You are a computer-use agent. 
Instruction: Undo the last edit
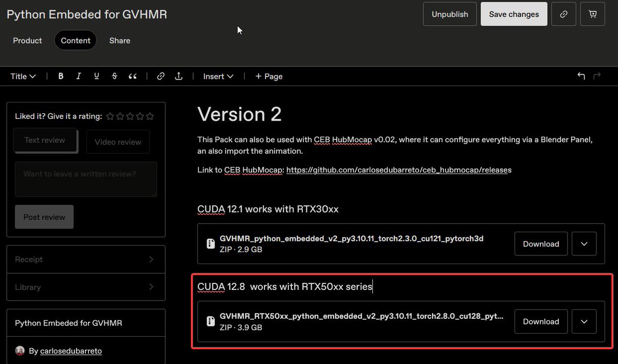point(581,76)
